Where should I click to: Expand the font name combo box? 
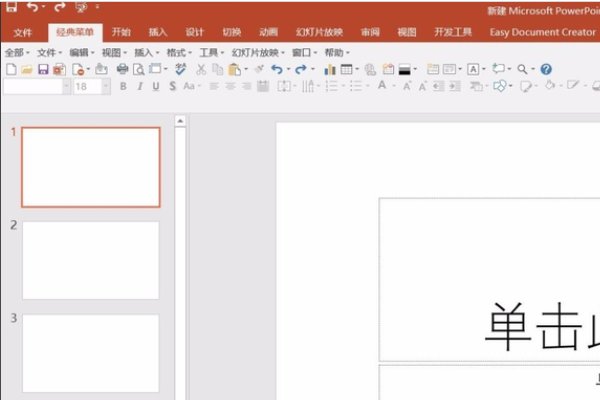click(66, 87)
